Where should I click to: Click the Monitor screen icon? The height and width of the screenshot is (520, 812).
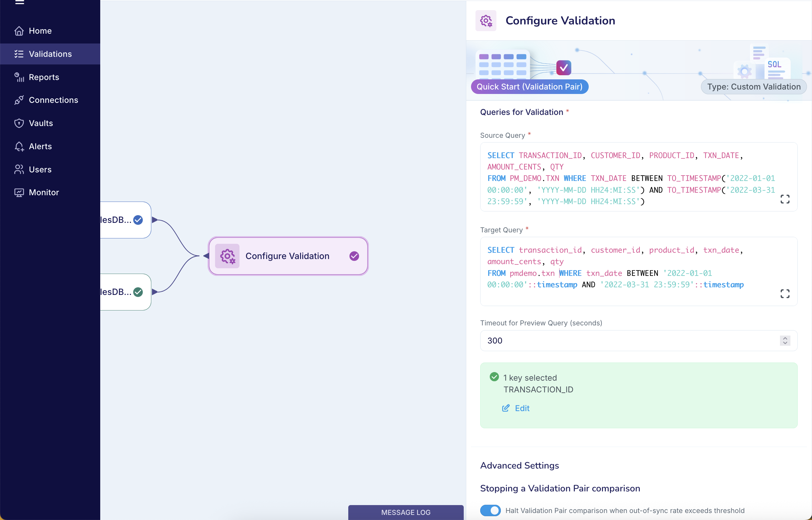tap(19, 192)
